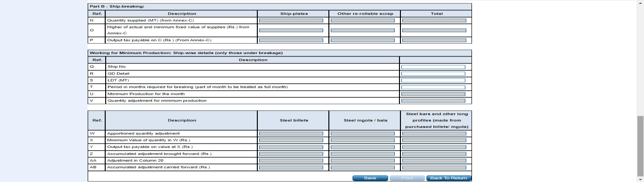Click the 'Ship-plates' column header
644x182 pixels.
click(x=294, y=14)
